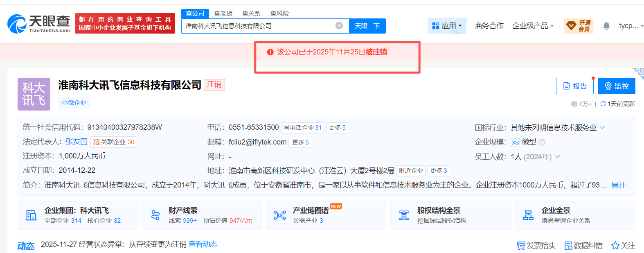This screenshot has height=253, width=644.
Task: Click the view count eye icon
Action: point(574,104)
